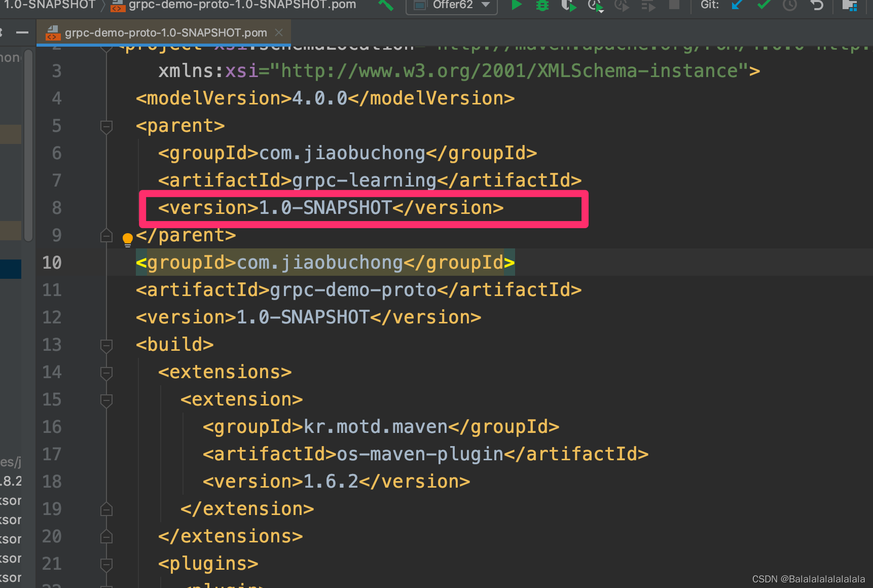Screen dimensions: 873x588
Task: Click the 1.0-SNAPSHOT breadcrumb folder
Action: tap(49, 5)
